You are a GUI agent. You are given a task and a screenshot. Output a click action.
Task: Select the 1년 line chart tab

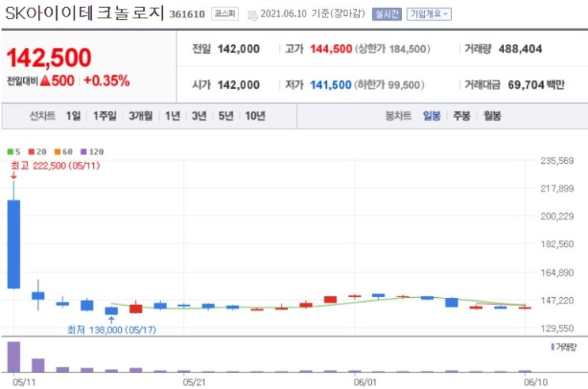(x=173, y=116)
